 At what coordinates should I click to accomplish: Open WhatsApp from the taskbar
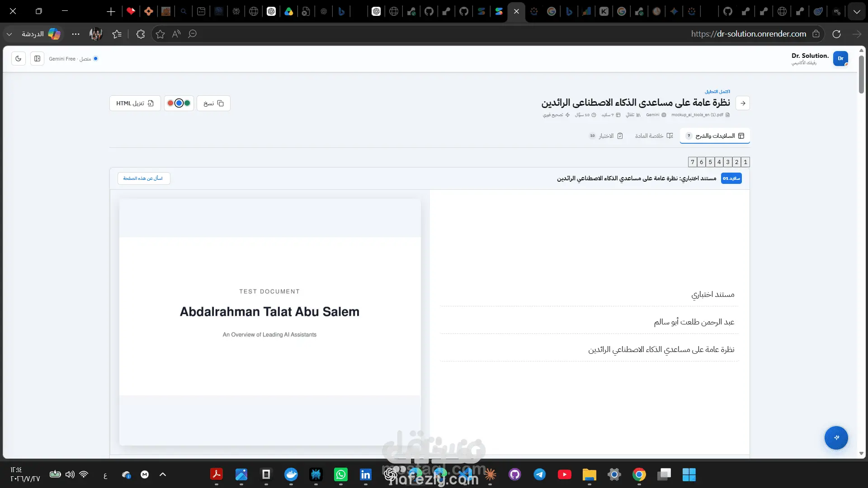tap(341, 474)
